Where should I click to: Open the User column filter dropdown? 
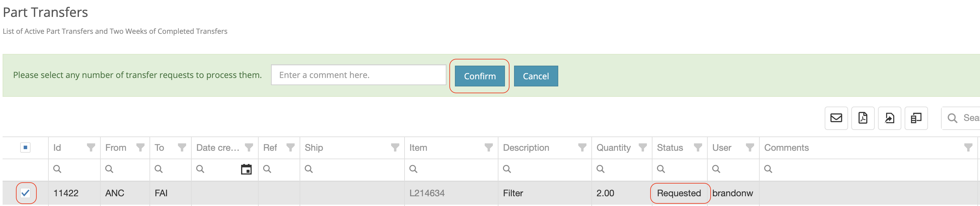750,148
